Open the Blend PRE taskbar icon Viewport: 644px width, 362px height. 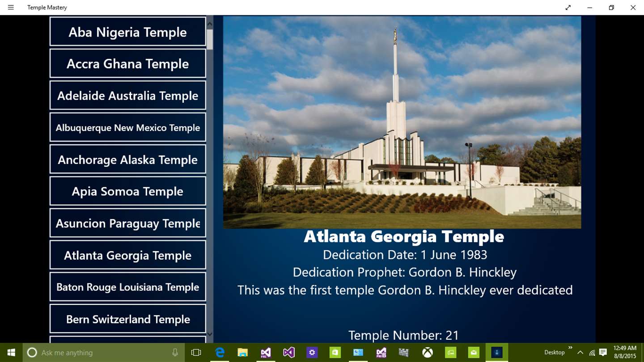click(381, 353)
